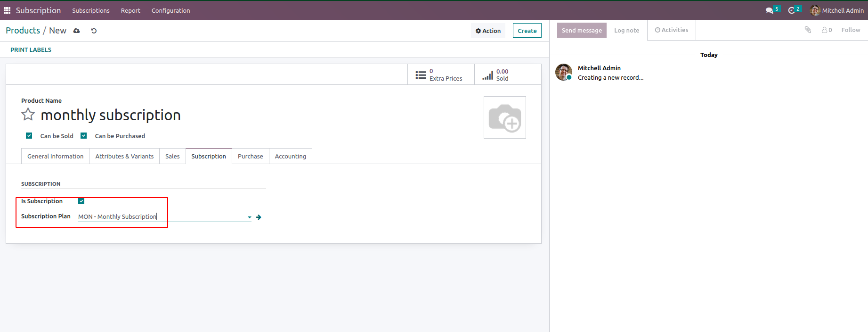The width and height of the screenshot is (868, 332).
Task: Switch to Accounting tab
Action: (291, 156)
